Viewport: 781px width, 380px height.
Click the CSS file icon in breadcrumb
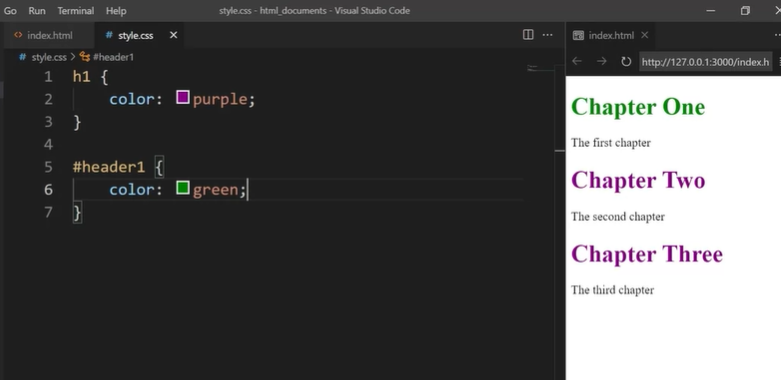tap(22, 57)
